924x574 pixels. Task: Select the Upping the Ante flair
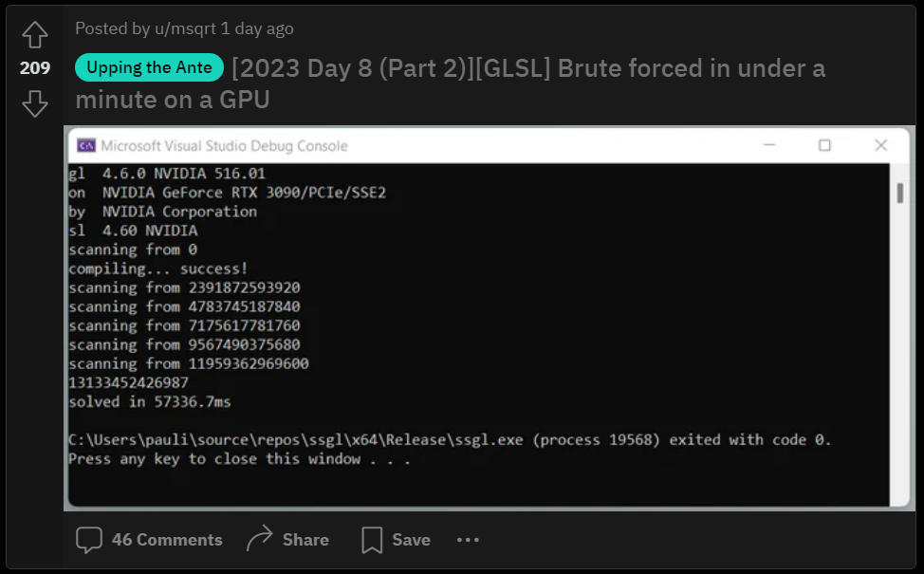coord(149,67)
